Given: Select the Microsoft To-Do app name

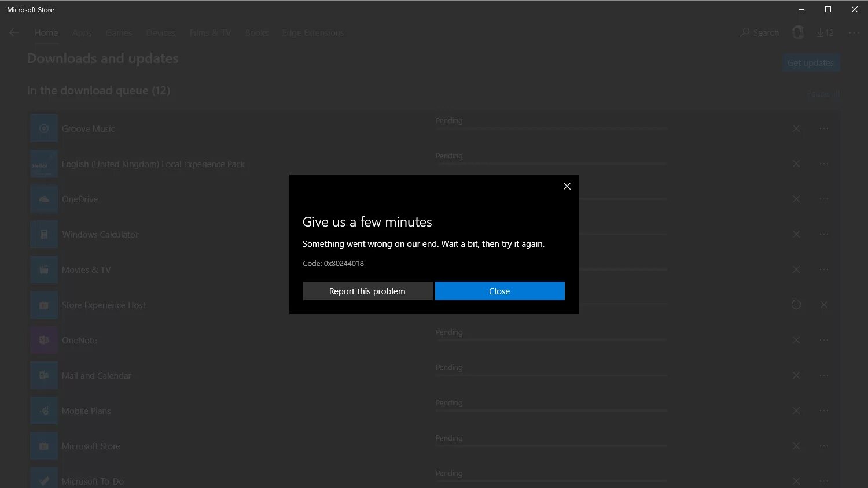Looking at the screenshot, I should click(x=93, y=481).
